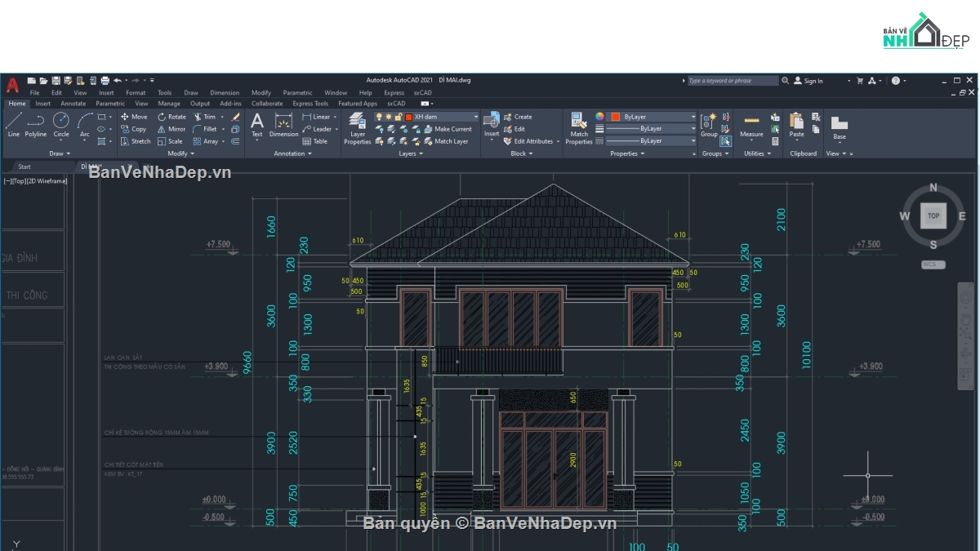Image resolution: width=980 pixels, height=551 pixels.
Task: Pick the Arc tool in Draw panel
Action: (x=85, y=124)
